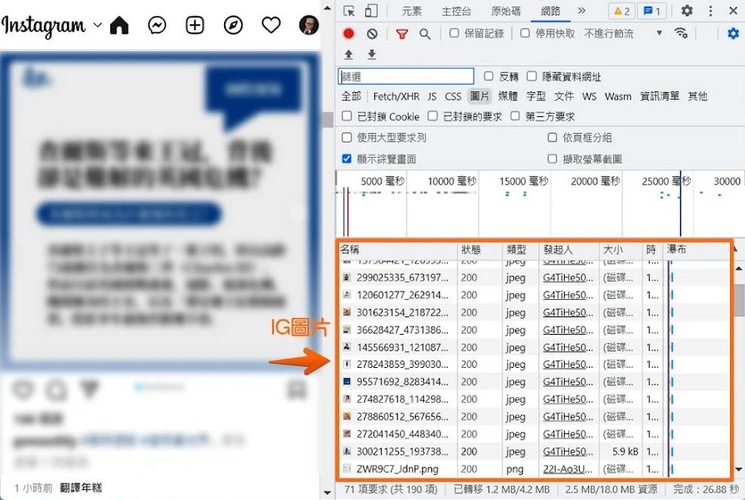Viewport: 745px width, 500px height.
Task: Click the request list vertical scrollbar thumb
Action: (739, 300)
